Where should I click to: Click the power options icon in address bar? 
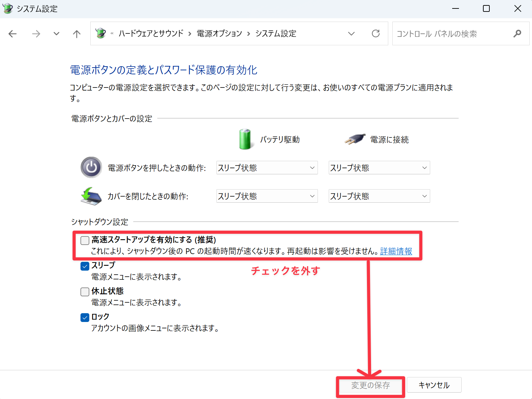(x=101, y=33)
